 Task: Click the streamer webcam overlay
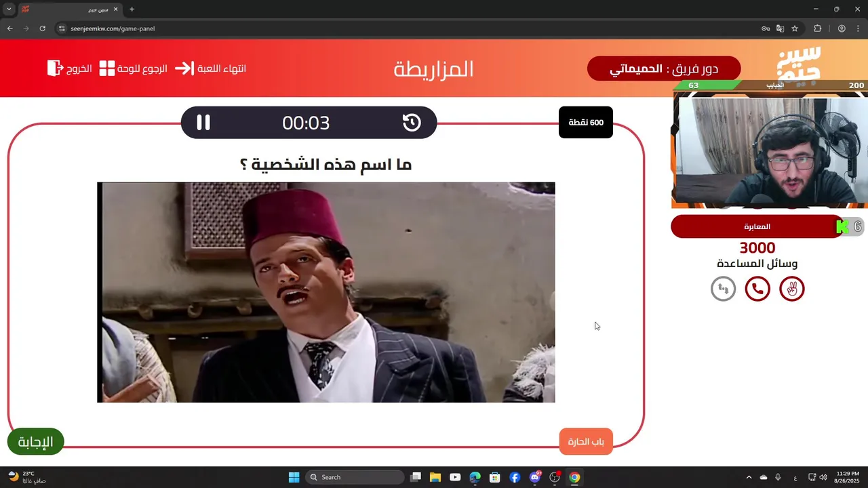tap(770, 149)
